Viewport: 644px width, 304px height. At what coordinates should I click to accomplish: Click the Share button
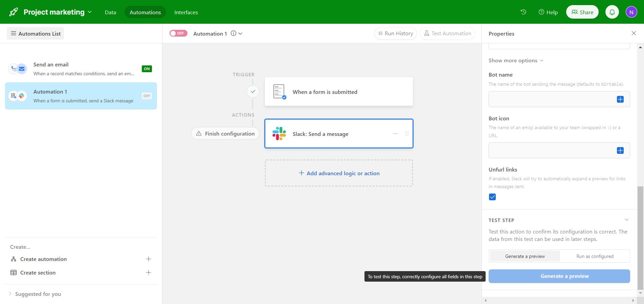tap(582, 12)
